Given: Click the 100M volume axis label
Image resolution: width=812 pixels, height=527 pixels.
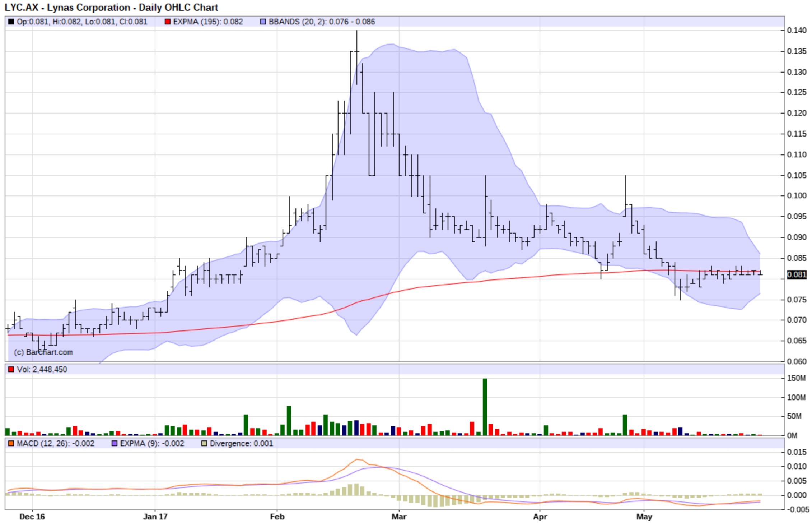Looking at the screenshot, I should pos(796,398).
